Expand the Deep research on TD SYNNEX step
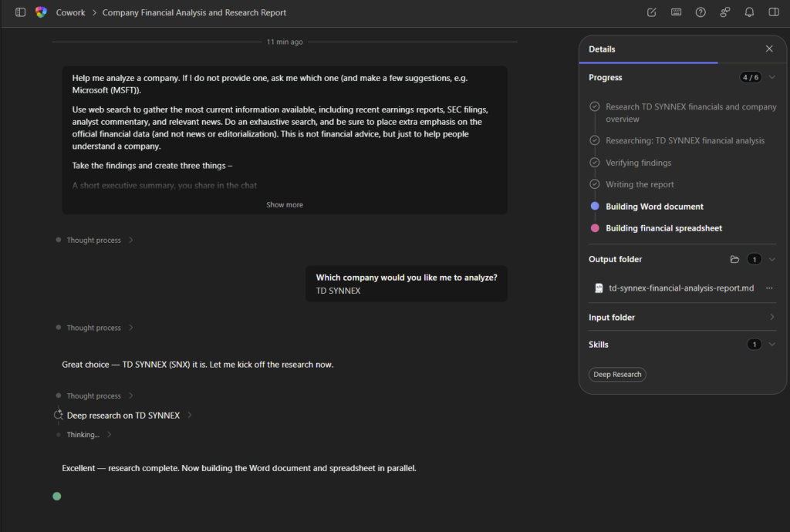The width and height of the screenshot is (790, 532). tap(190, 416)
